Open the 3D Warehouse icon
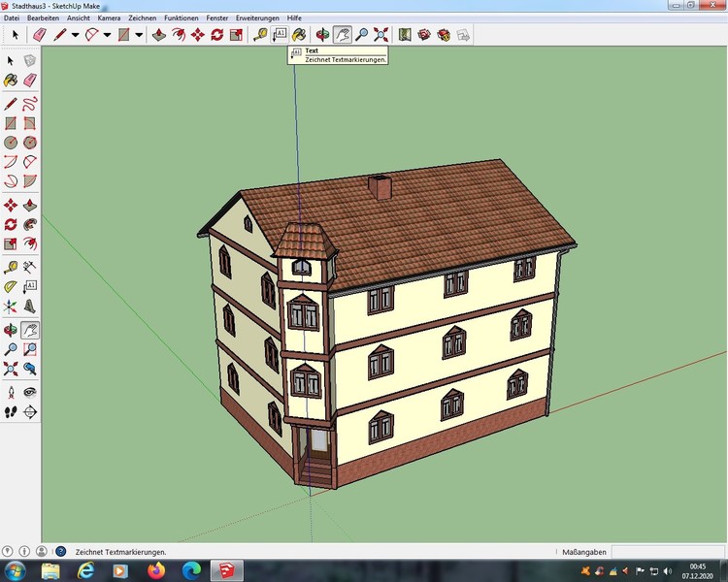The image size is (728, 582). point(424,35)
